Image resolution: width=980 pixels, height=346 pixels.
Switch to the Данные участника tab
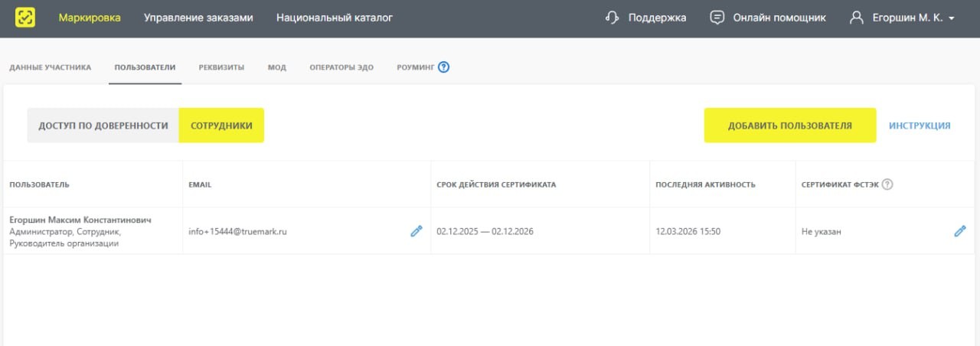pyautogui.click(x=51, y=67)
